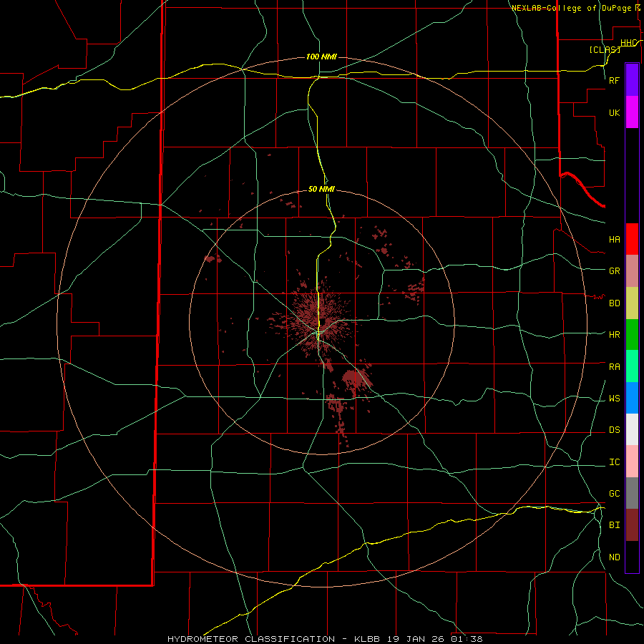Click the DS white legend color block
The width and height of the screenshot is (644, 644).
pyautogui.click(x=632, y=429)
